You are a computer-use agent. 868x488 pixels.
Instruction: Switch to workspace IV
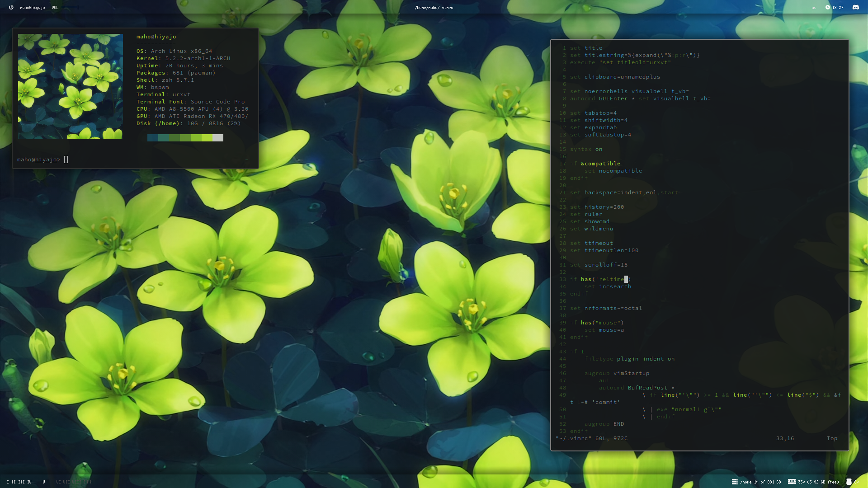(x=29, y=482)
